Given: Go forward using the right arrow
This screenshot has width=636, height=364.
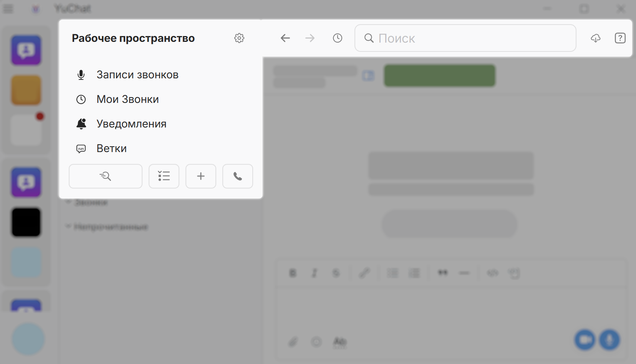Looking at the screenshot, I should [x=310, y=38].
